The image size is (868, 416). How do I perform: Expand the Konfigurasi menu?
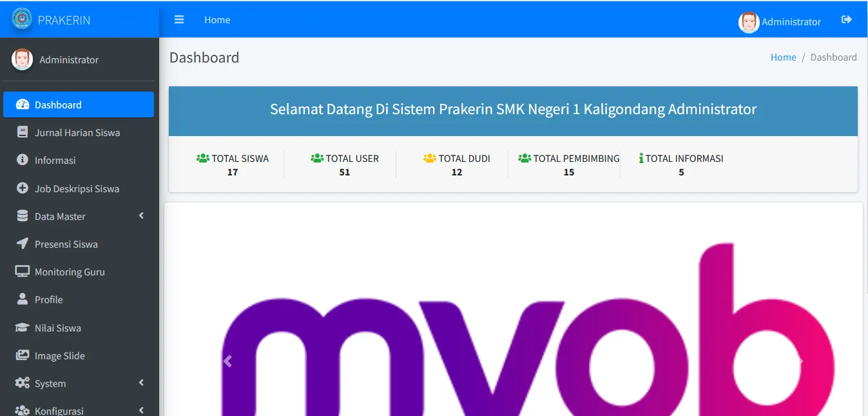click(59, 410)
